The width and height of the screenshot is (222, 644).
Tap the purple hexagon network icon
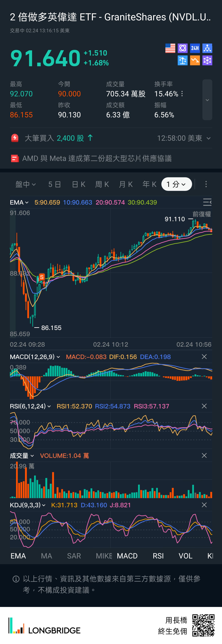(x=207, y=61)
